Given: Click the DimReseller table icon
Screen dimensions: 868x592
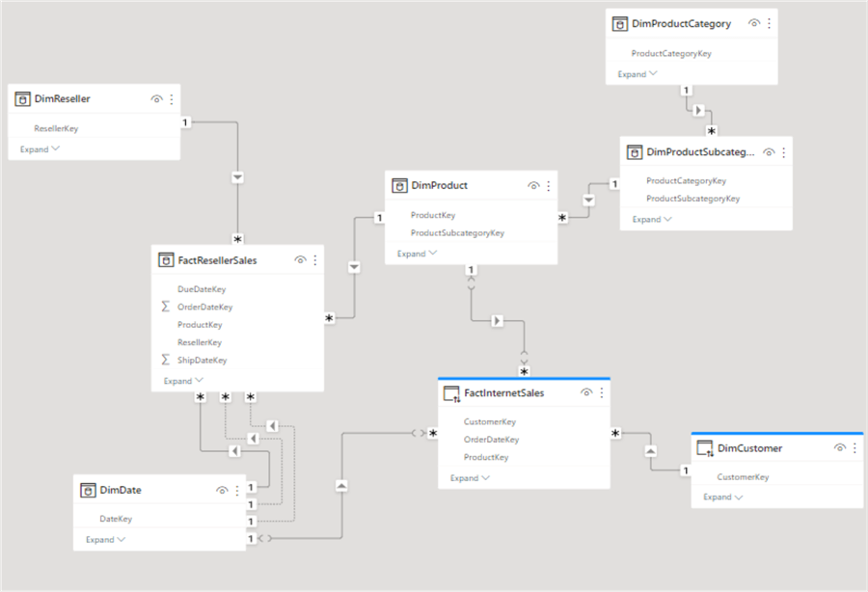Looking at the screenshot, I should tap(22, 99).
